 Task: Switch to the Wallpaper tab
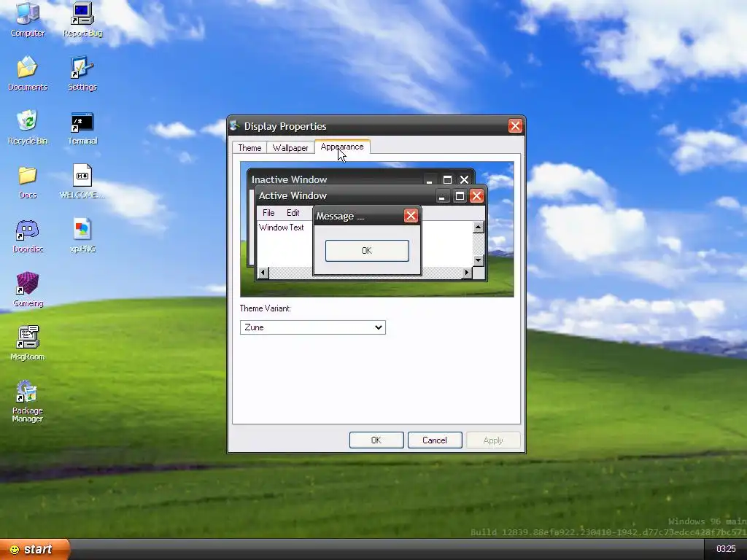[290, 147]
